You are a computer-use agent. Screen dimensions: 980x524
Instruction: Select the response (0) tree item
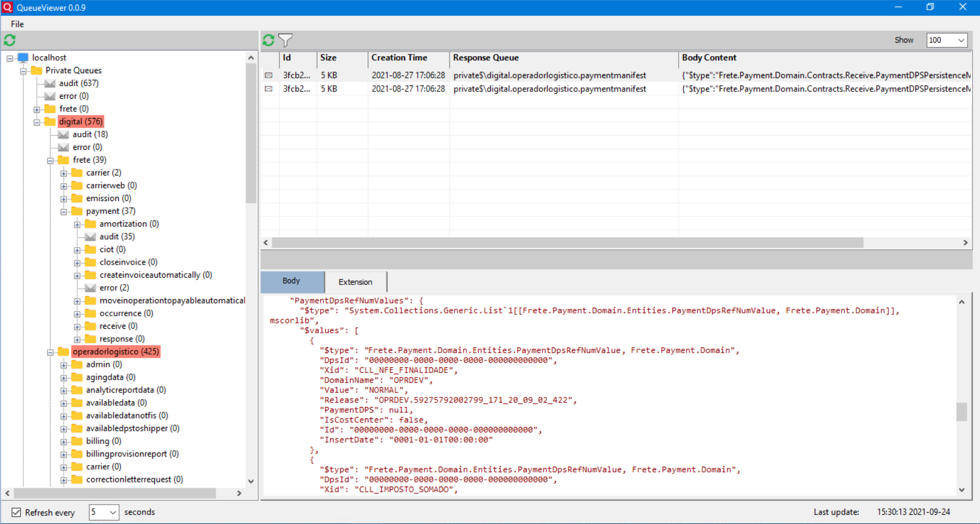click(121, 339)
